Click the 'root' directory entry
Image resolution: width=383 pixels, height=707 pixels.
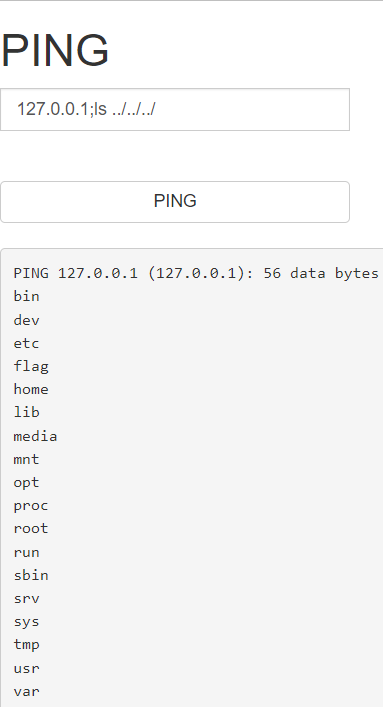click(31, 528)
